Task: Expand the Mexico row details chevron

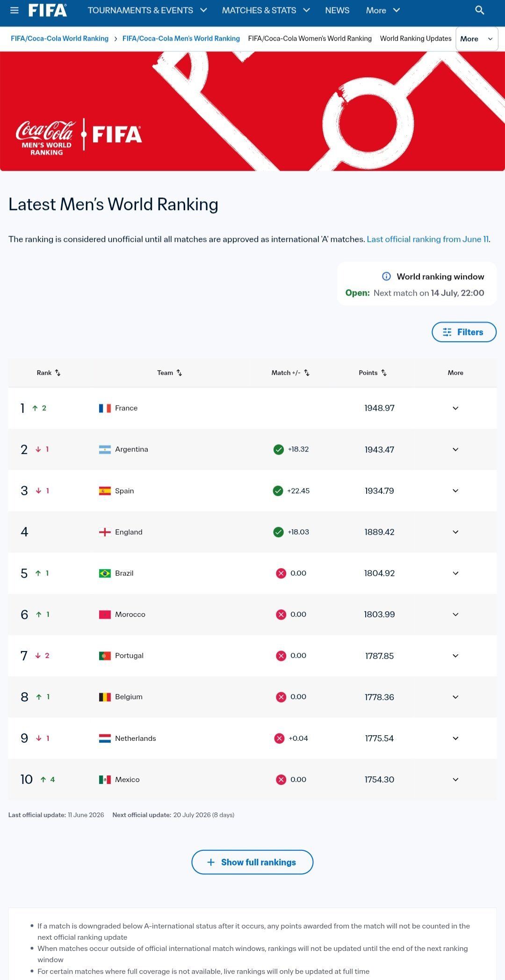Action: (455, 779)
